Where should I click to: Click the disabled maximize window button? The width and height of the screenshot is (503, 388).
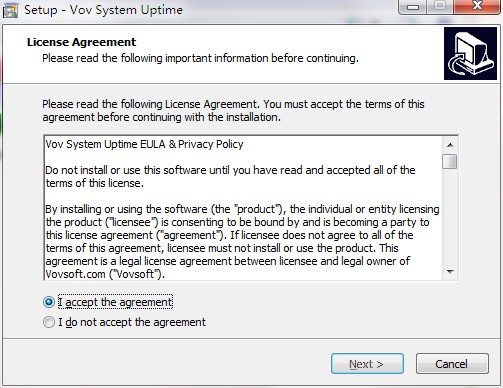[x=440, y=7]
